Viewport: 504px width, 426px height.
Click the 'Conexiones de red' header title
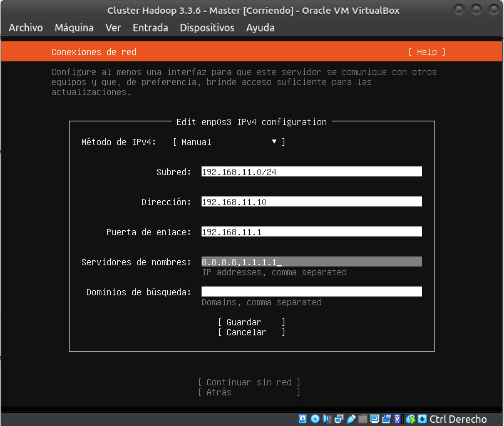click(x=94, y=52)
